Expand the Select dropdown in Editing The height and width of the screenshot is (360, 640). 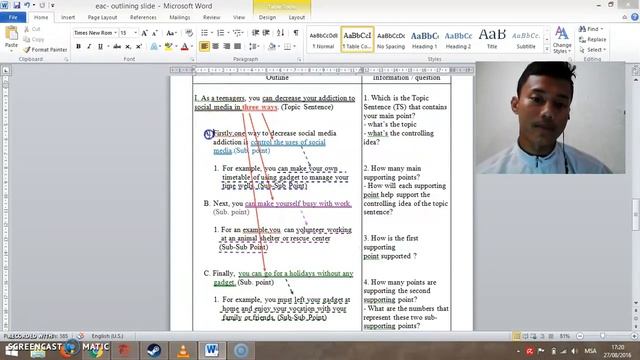click(x=592, y=50)
